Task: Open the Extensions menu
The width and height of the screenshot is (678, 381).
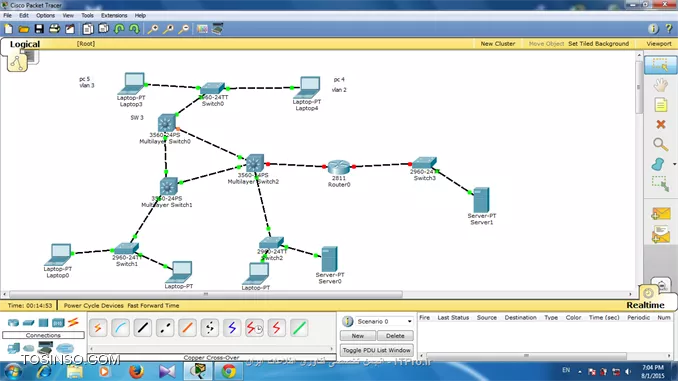Action: click(114, 15)
